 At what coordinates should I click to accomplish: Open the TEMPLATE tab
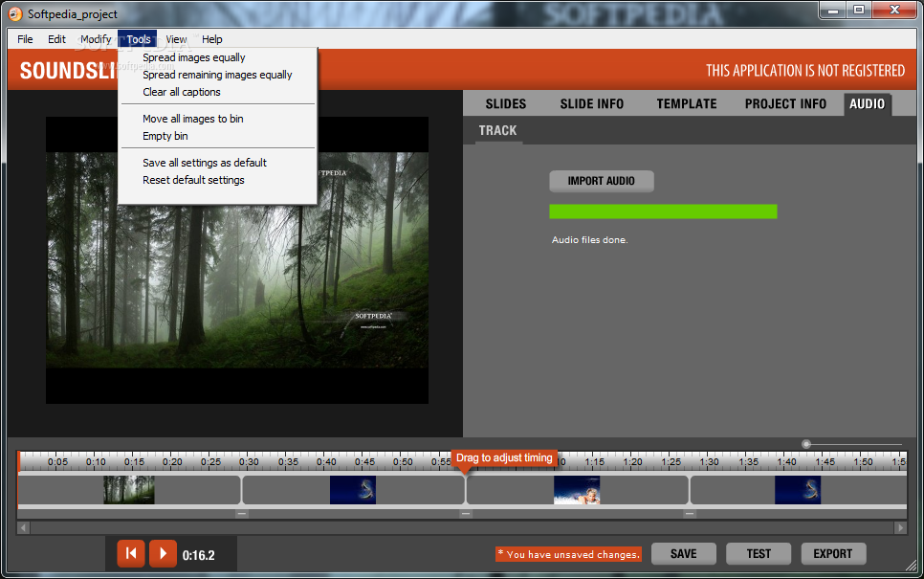click(687, 103)
